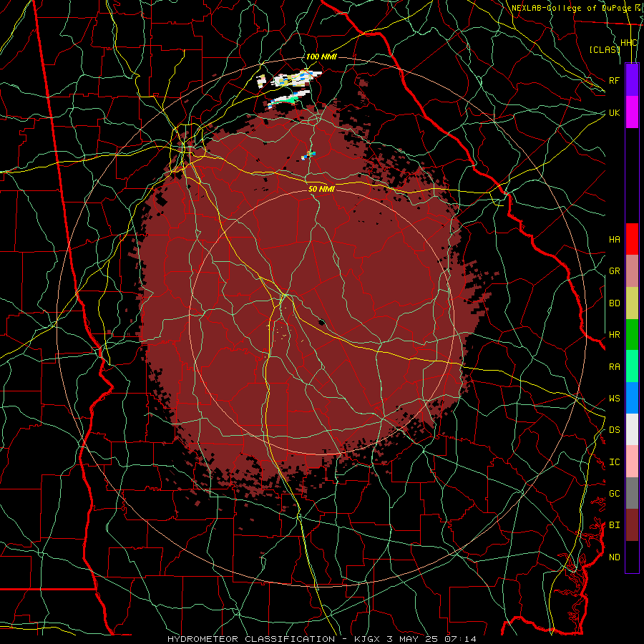The image size is (644, 644).
Task: Click the HR legend label
Action: (614, 335)
